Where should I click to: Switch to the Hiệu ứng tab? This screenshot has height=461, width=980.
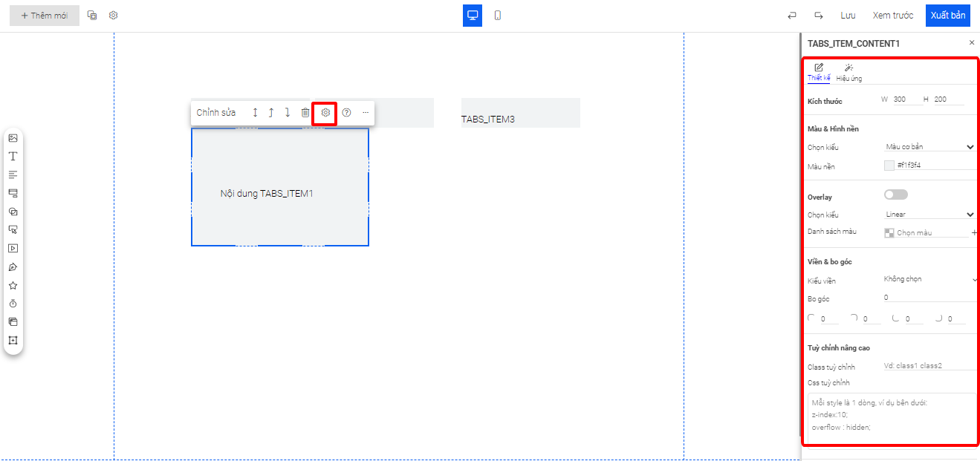(848, 73)
